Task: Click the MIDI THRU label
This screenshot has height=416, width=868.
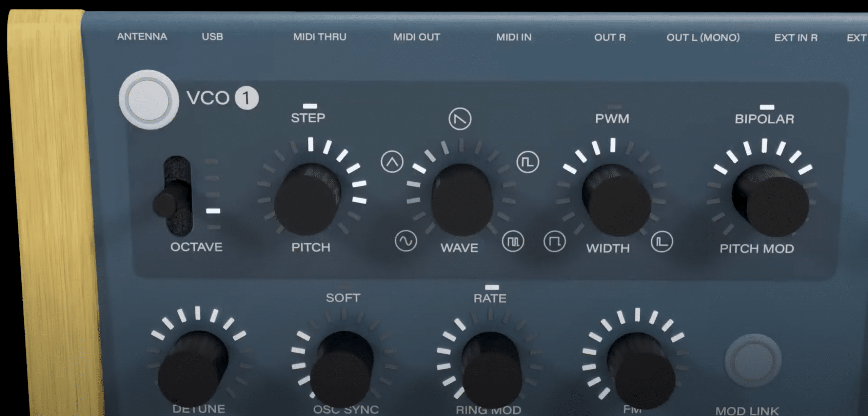Action: tap(320, 37)
